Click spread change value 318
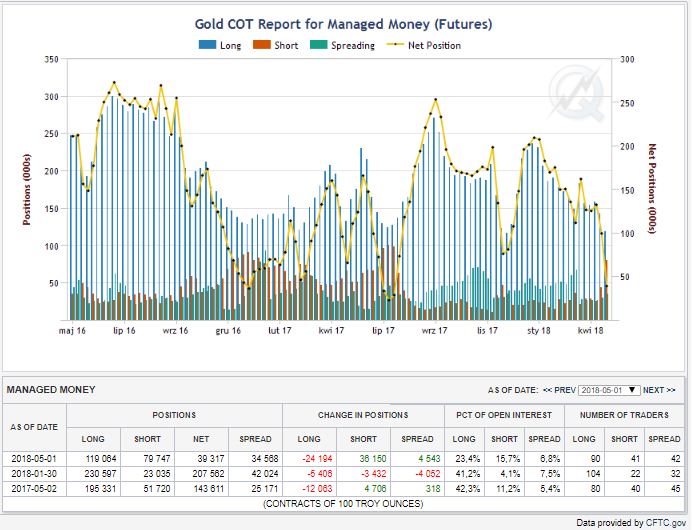The height and width of the screenshot is (530, 692). (433, 489)
